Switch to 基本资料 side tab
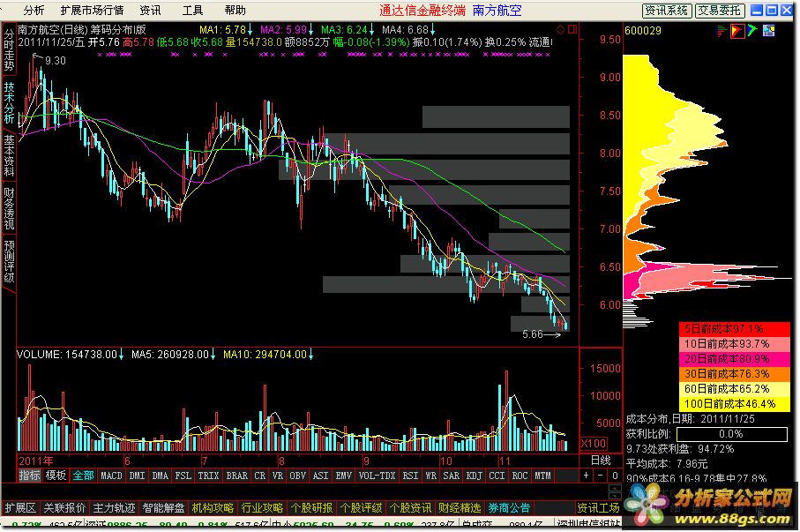800x532 pixels. coord(9,155)
